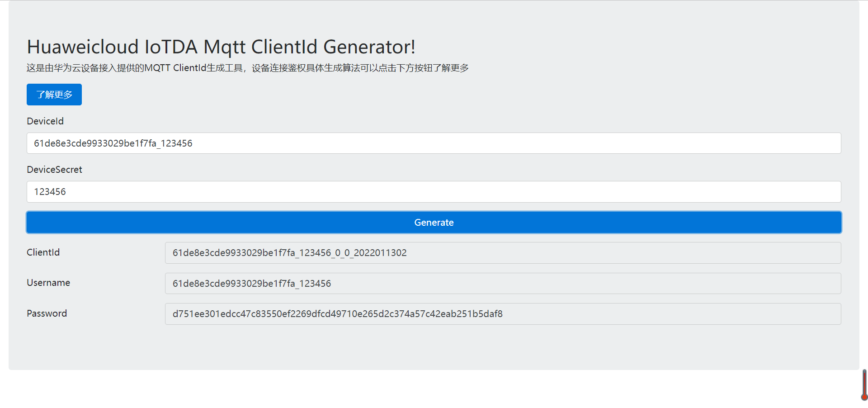Click the blue Generate button
Screen dimensions: 868x408
coord(434,223)
